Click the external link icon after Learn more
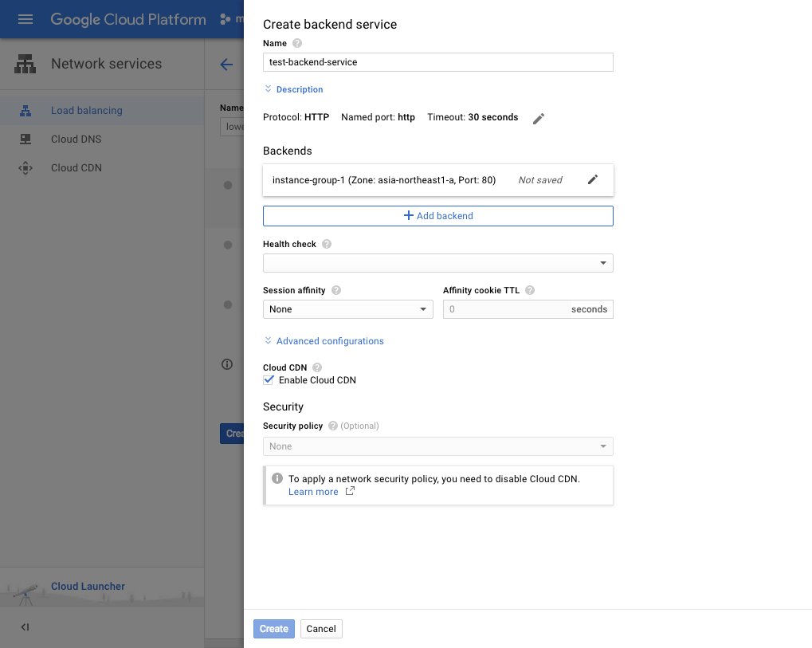 tap(350, 490)
